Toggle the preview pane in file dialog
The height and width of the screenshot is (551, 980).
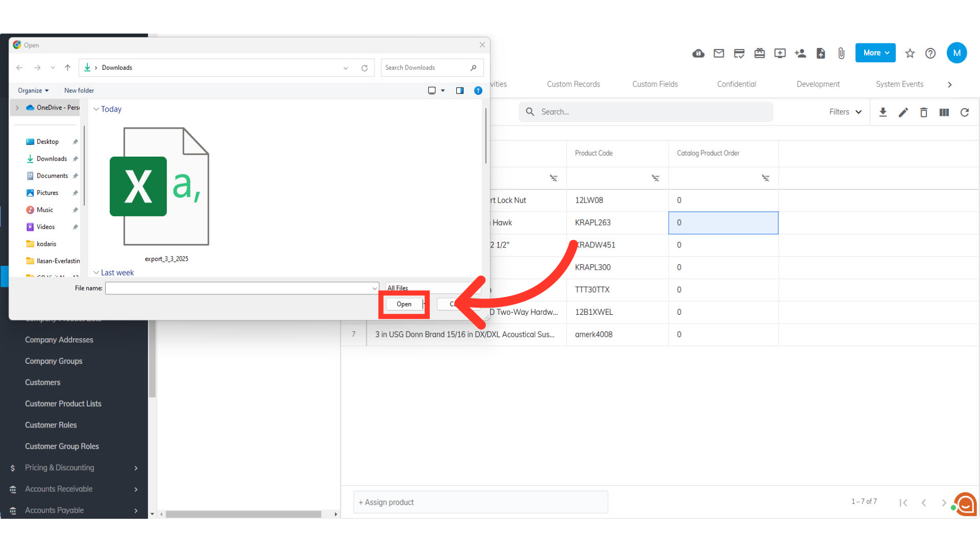(x=460, y=91)
